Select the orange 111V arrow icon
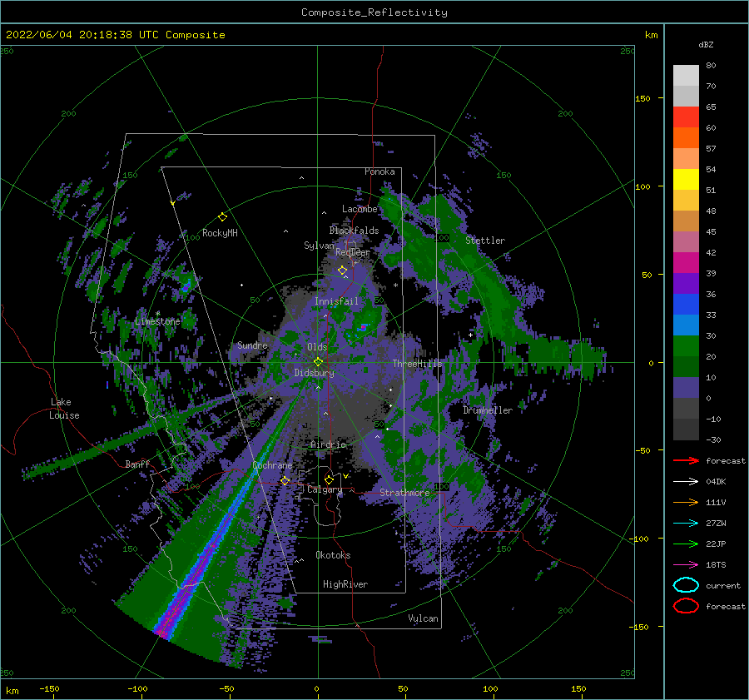 click(x=686, y=502)
